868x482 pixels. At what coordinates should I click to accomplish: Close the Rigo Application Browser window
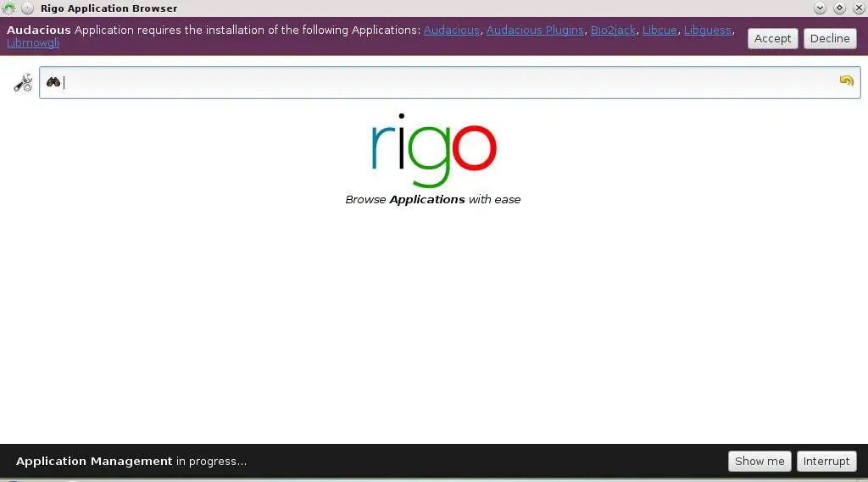[x=859, y=8]
